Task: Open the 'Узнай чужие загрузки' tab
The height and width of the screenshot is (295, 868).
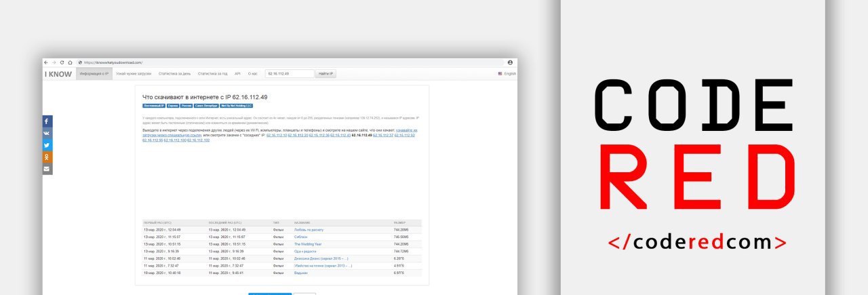Action: (x=133, y=73)
